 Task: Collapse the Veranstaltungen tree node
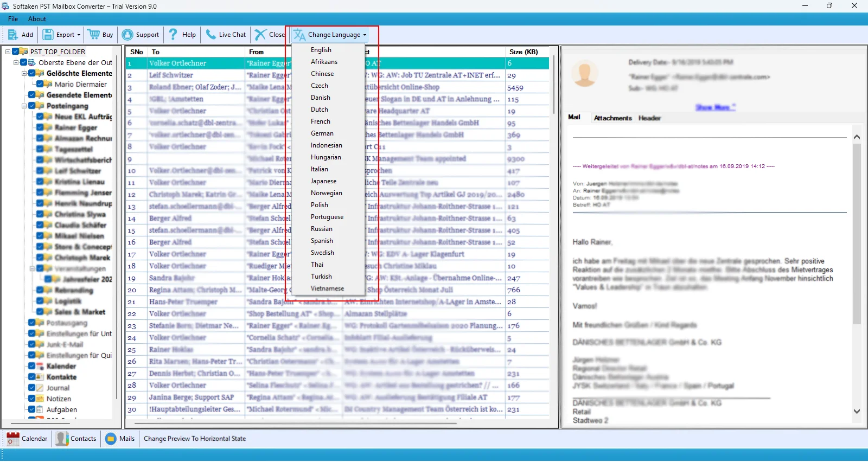[x=32, y=268]
